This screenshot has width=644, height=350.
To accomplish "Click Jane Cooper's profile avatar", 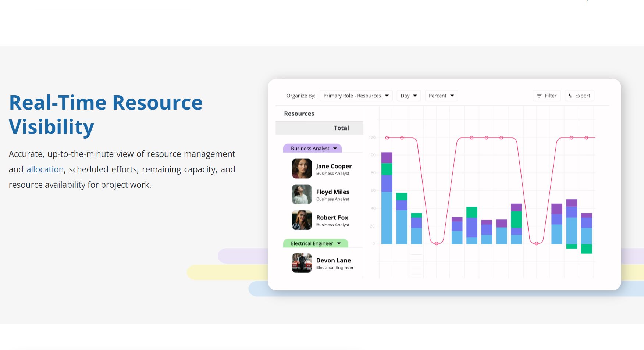I will coord(302,168).
